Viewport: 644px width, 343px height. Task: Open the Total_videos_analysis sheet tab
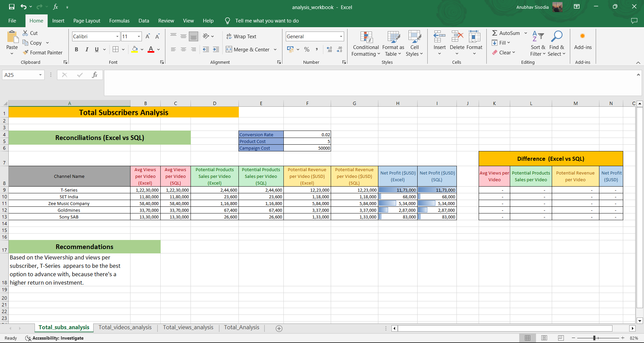click(x=125, y=328)
